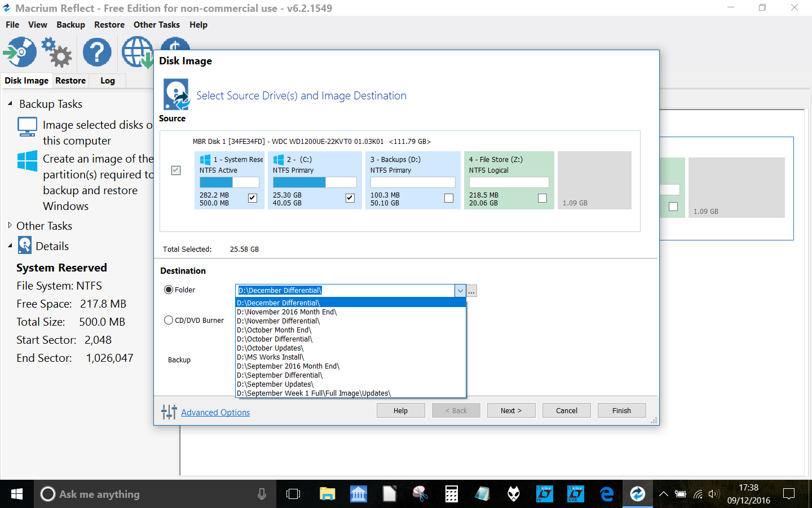This screenshot has height=508, width=812.
Task: Click the Windows logo icon for Create an image
Action: (x=27, y=161)
